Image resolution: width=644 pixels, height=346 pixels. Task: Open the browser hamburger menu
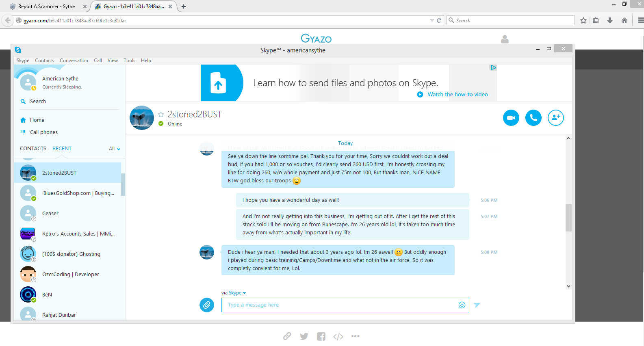(x=640, y=20)
